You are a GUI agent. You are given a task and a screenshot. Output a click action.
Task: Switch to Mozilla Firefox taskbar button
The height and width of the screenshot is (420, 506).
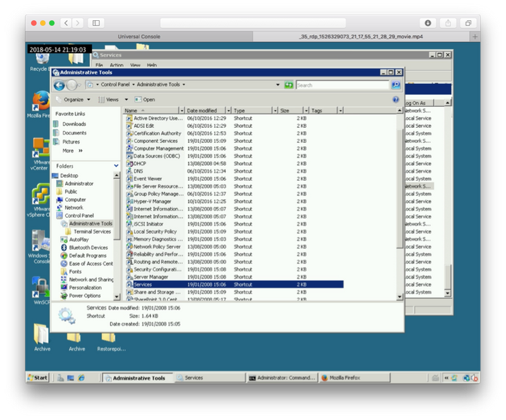[355, 378]
